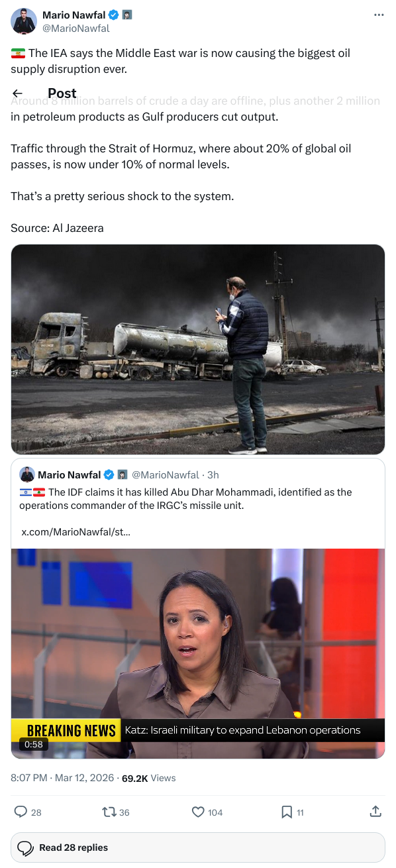The height and width of the screenshot is (868, 396).
Task: Click the share upload icon
Action: point(375,811)
